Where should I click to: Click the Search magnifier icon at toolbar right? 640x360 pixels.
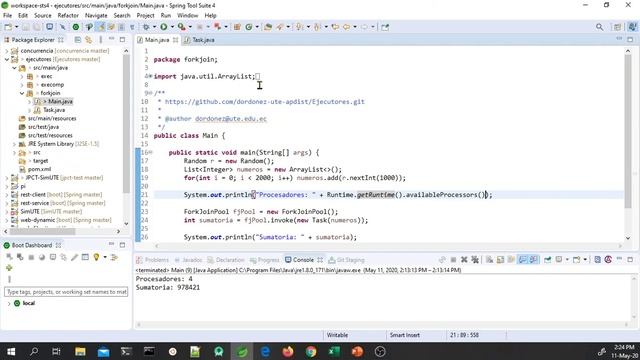[599, 27]
